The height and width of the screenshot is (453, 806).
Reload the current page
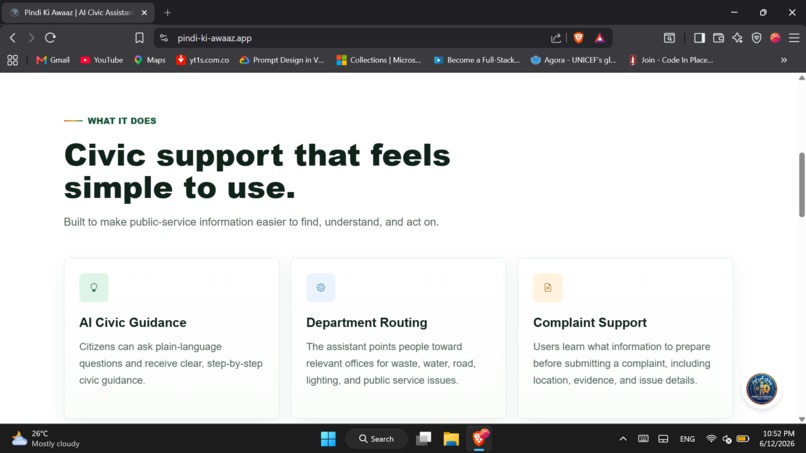tap(50, 38)
